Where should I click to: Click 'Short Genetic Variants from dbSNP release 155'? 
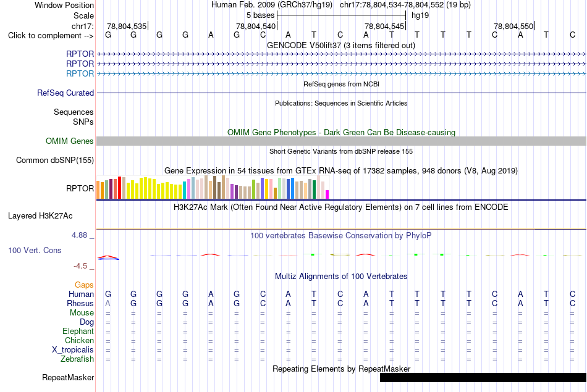click(x=341, y=151)
